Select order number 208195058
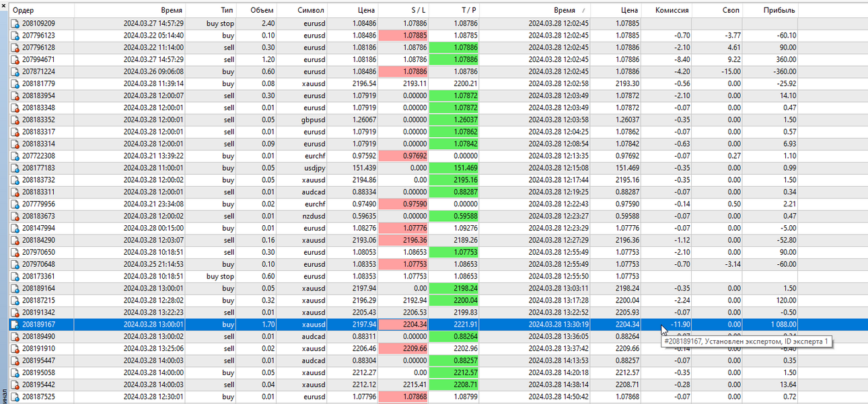The height and width of the screenshot is (404, 868). 39,373
